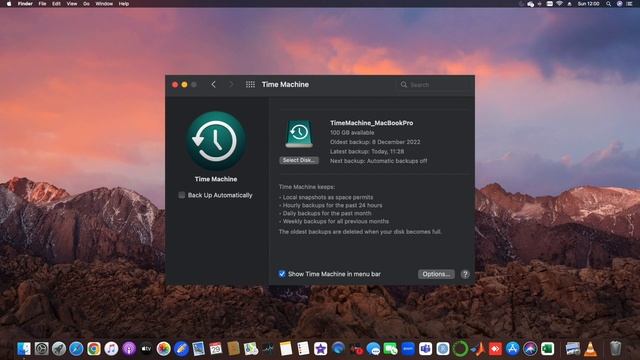Focus the Search field in preferences window

[x=434, y=84]
